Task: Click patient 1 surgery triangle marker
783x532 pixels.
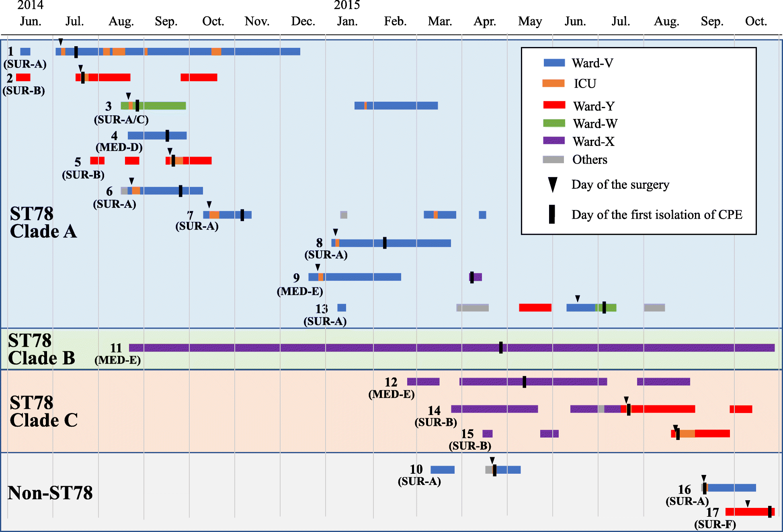Action: pos(61,42)
